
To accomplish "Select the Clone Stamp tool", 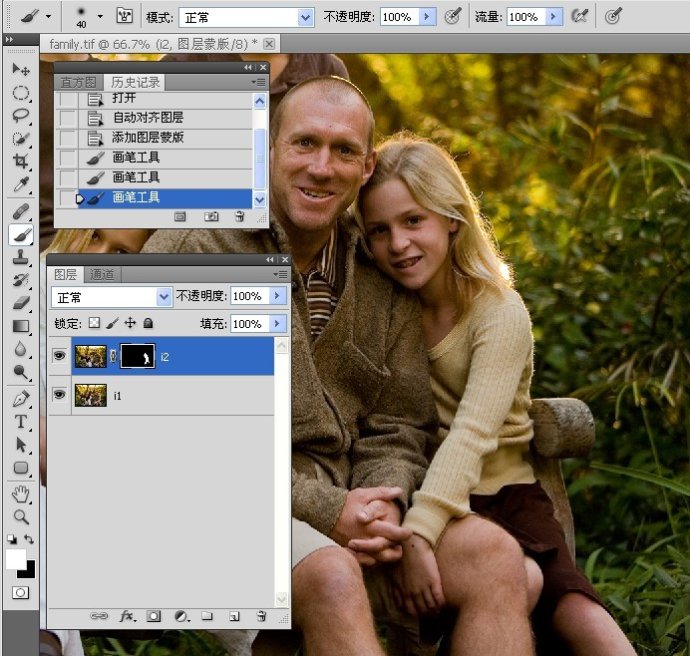I will (21, 257).
